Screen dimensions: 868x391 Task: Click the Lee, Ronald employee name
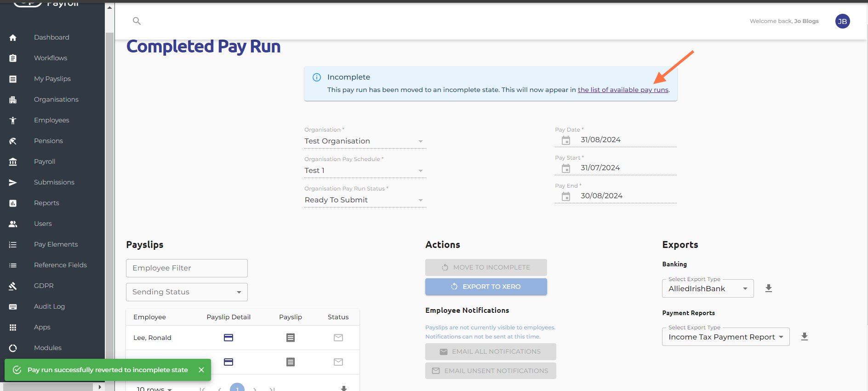[152, 338]
